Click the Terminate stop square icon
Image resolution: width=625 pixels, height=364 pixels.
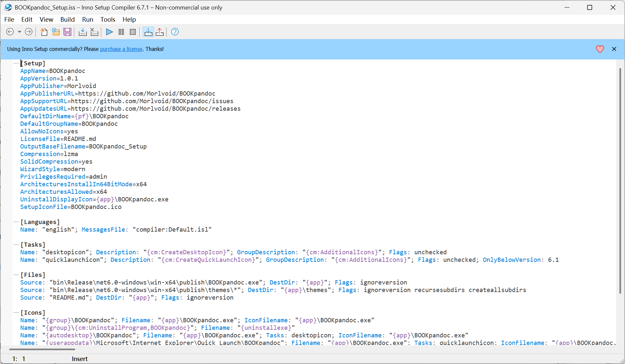point(133,32)
